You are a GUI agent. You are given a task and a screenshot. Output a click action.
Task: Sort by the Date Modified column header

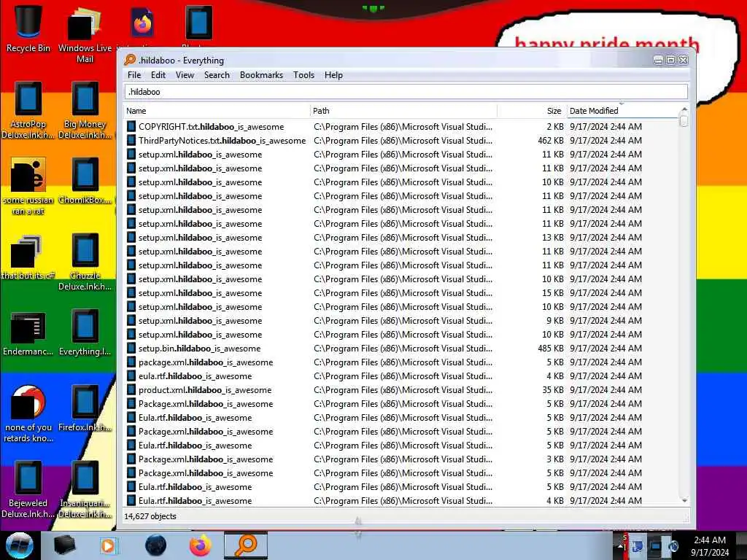click(x=622, y=111)
